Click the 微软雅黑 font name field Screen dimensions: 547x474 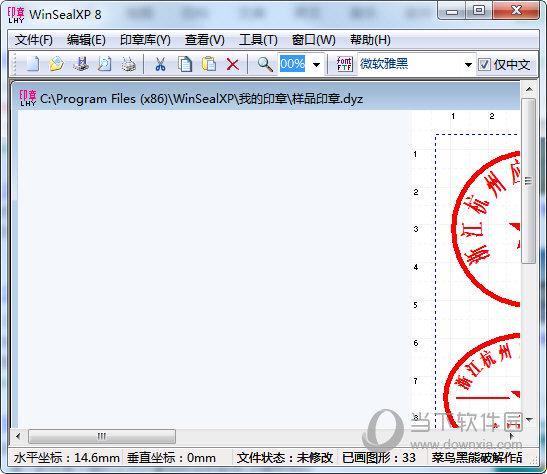409,64
